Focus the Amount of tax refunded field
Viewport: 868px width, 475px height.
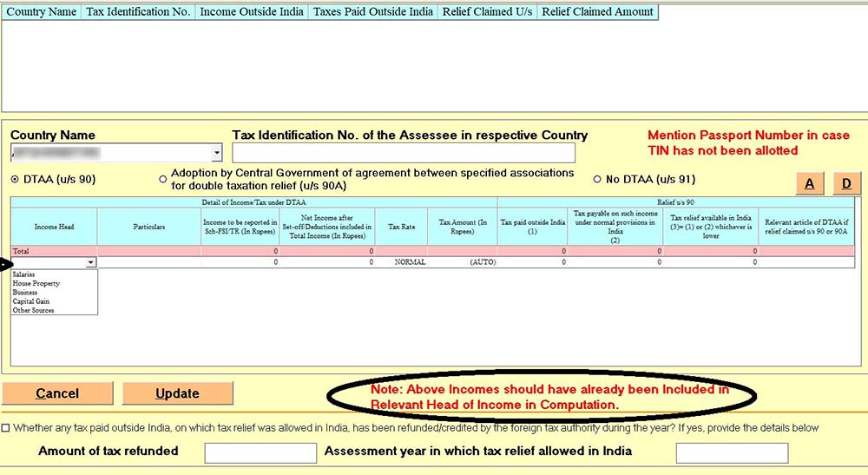point(260,452)
